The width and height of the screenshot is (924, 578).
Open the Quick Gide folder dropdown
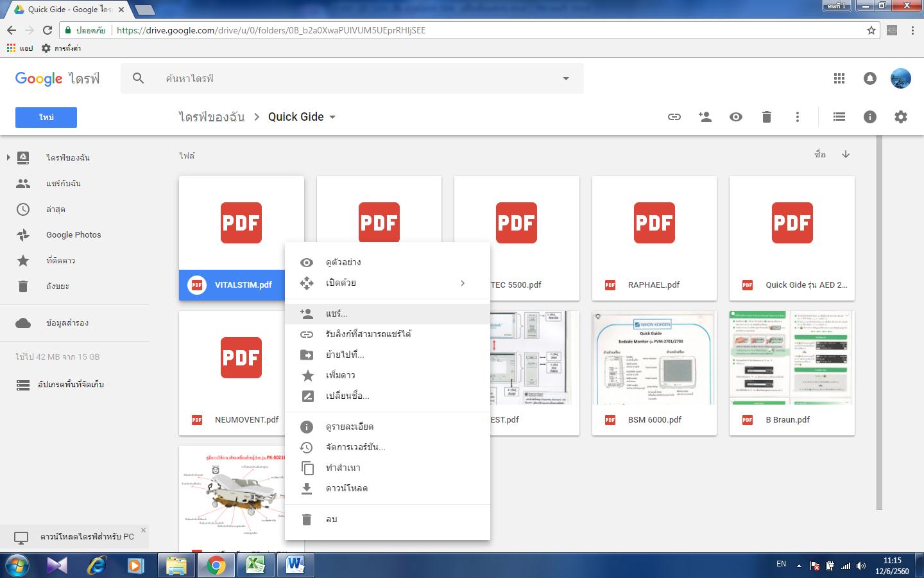(332, 117)
